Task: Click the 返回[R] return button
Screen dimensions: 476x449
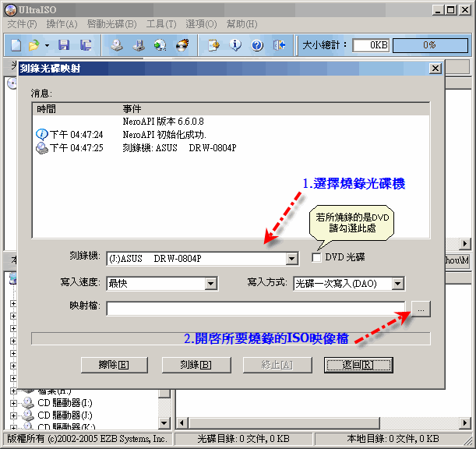Action: coord(358,365)
